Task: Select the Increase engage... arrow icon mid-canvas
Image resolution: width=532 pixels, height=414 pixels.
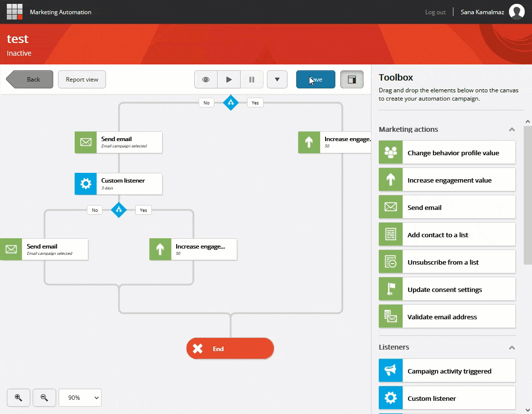Action: 160,249
